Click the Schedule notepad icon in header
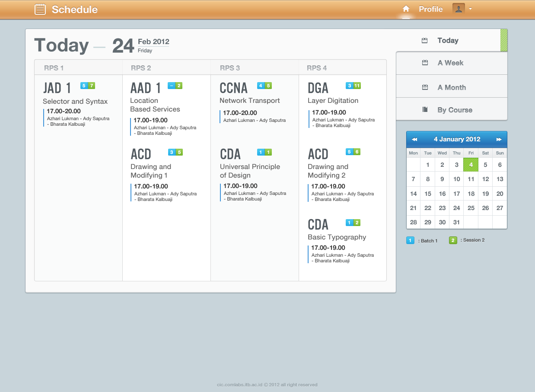The width and height of the screenshot is (535, 392). 40,9
